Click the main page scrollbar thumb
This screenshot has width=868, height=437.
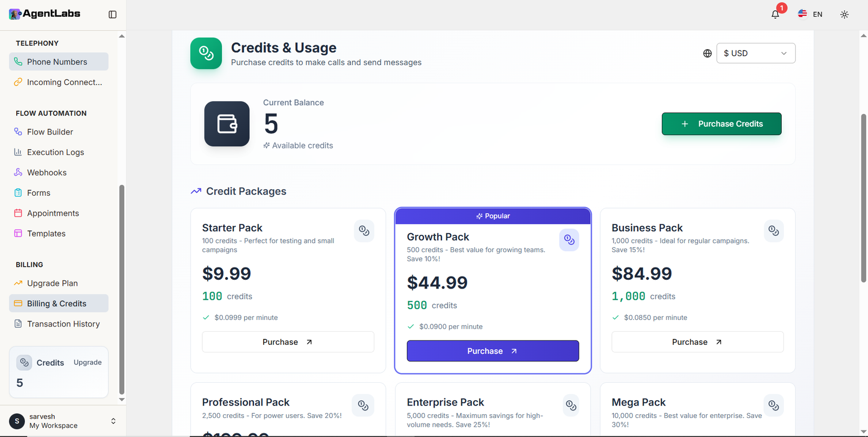pyautogui.click(x=864, y=198)
